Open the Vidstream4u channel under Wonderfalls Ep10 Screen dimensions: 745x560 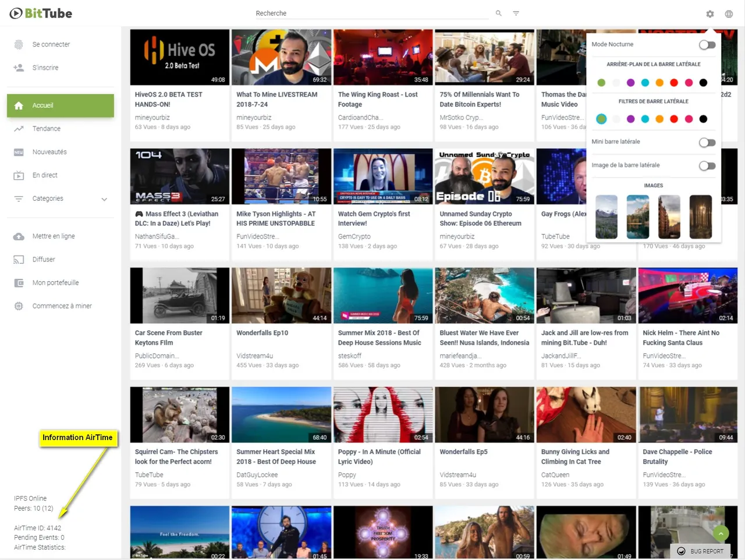[x=254, y=356]
